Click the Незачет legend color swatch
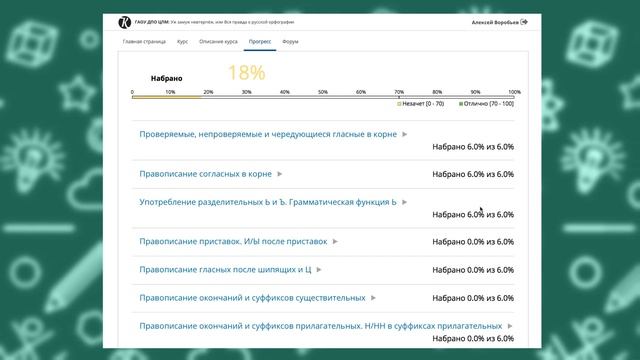This screenshot has width=640, height=360. (399, 104)
